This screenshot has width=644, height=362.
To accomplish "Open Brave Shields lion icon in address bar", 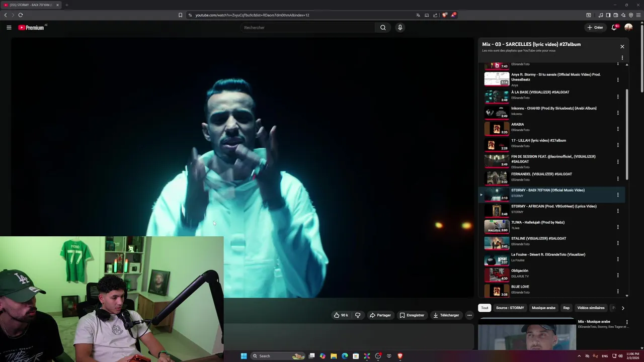I will [444, 15].
